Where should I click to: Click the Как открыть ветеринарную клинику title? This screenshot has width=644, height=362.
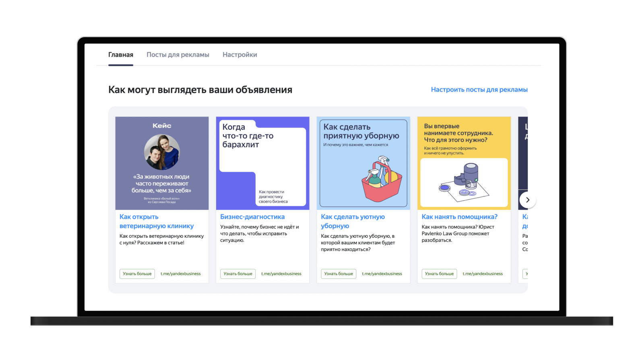coord(157,221)
